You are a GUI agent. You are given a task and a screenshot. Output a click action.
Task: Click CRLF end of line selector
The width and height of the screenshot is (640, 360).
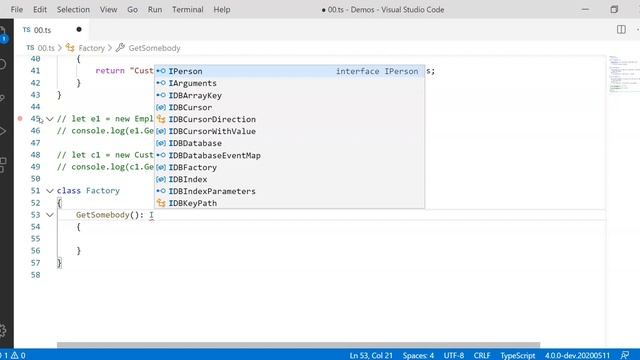click(482, 356)
